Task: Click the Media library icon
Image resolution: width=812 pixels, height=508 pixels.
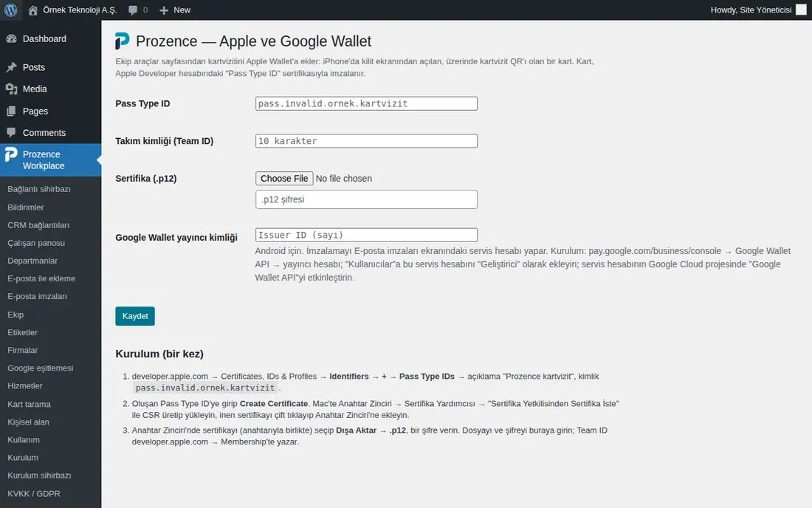Action: [x=11, y=89]
